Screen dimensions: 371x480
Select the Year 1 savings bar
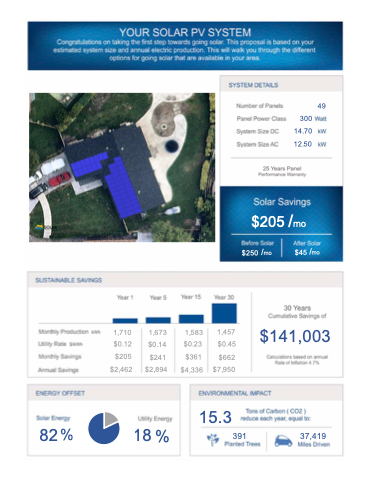point(125,321)
